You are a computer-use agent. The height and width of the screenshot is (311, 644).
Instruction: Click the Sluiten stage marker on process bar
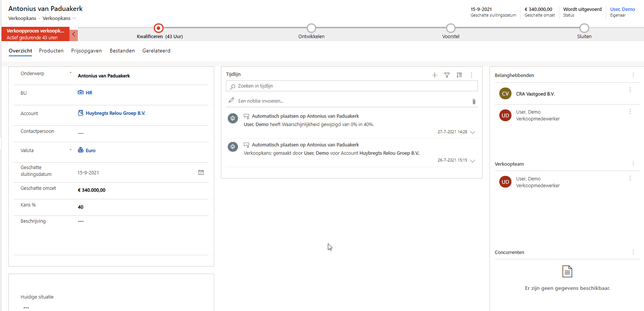click(x=584, y=28)
